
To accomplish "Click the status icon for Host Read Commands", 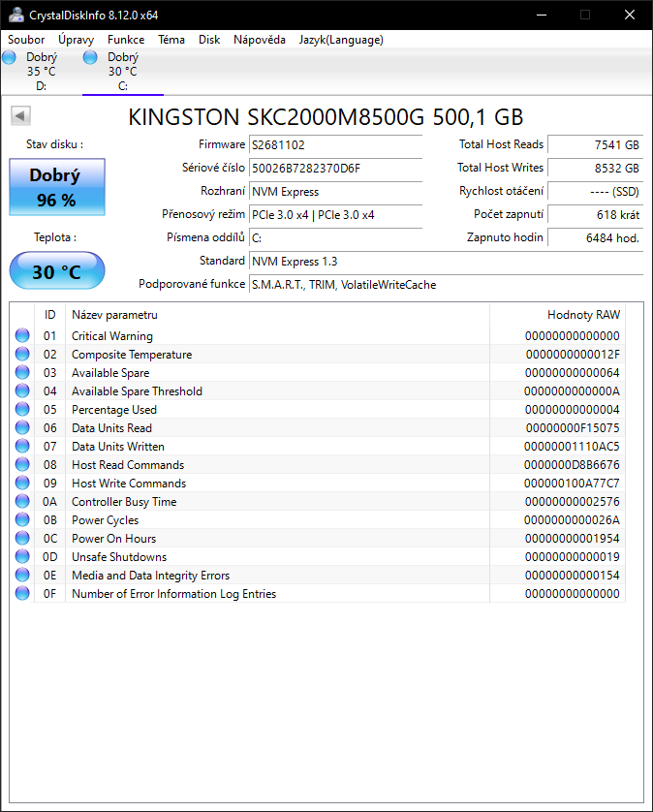I will tap(22, 464).
